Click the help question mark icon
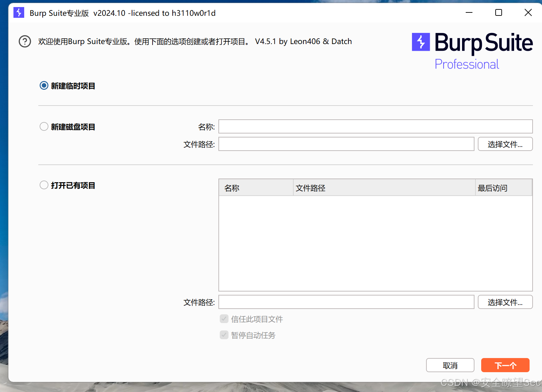This screenshot has width=542, height=392. (25, 42)
